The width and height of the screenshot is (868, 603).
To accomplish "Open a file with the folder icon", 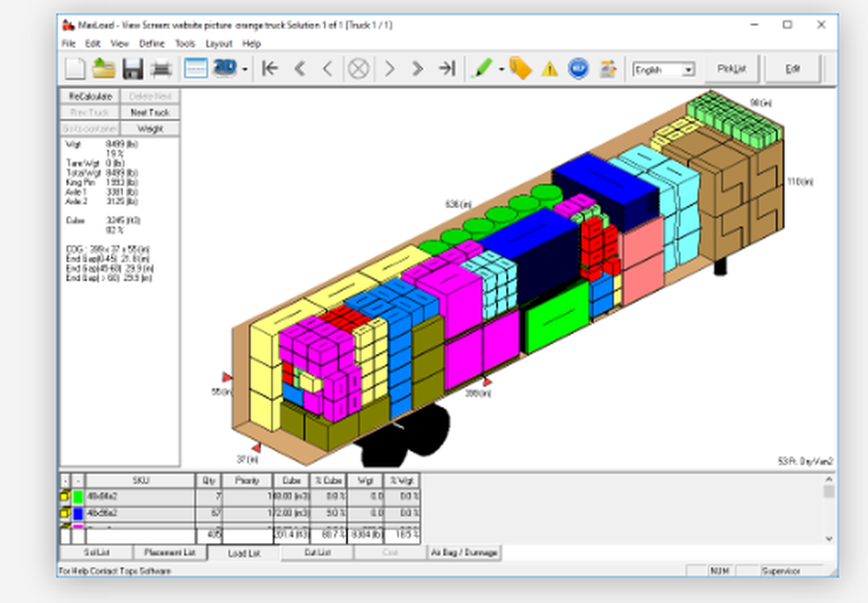I will click(x=103, y=69).
